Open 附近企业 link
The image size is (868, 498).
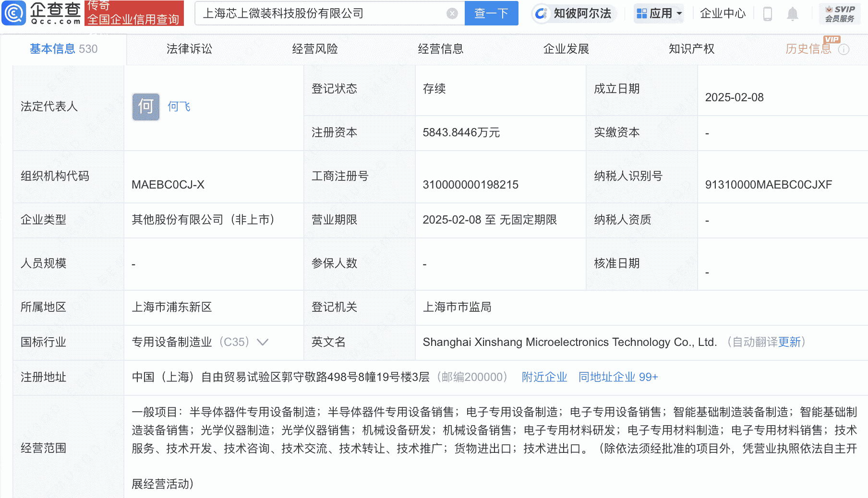tap(543, 378)
